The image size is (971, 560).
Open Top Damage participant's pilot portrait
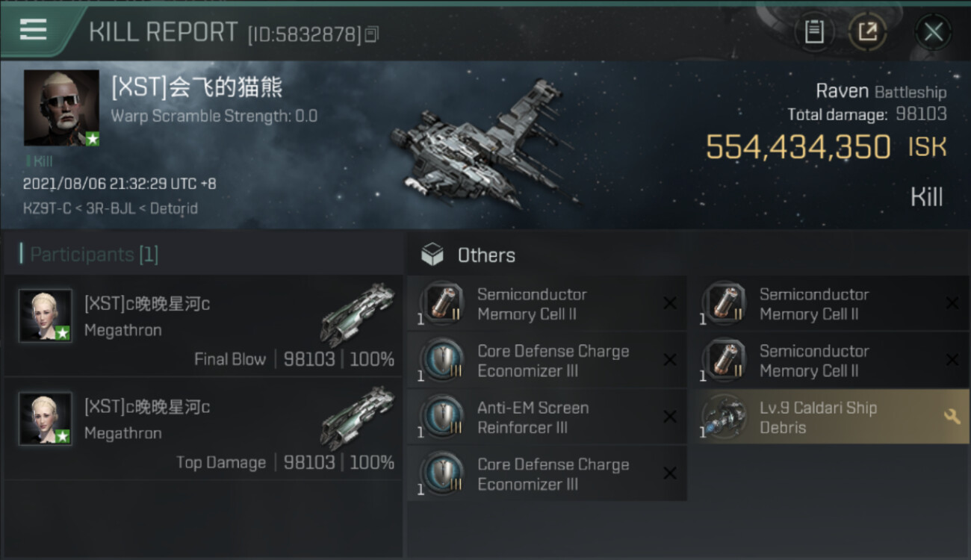46,419
